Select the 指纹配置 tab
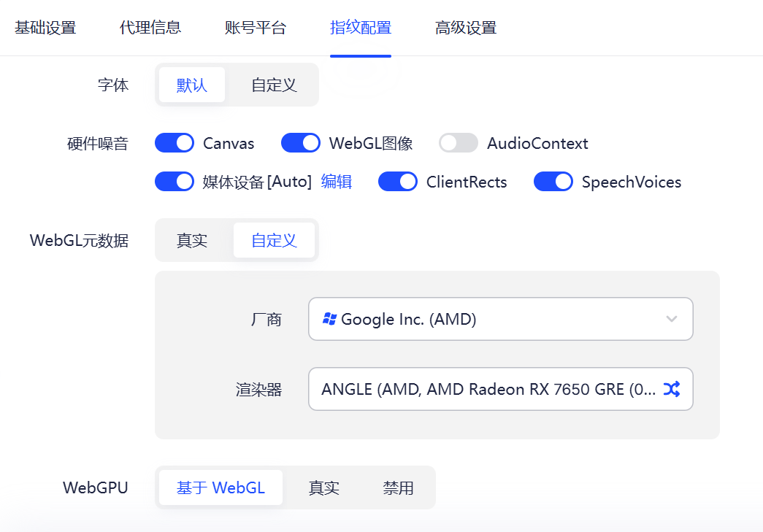 (361, 28)
